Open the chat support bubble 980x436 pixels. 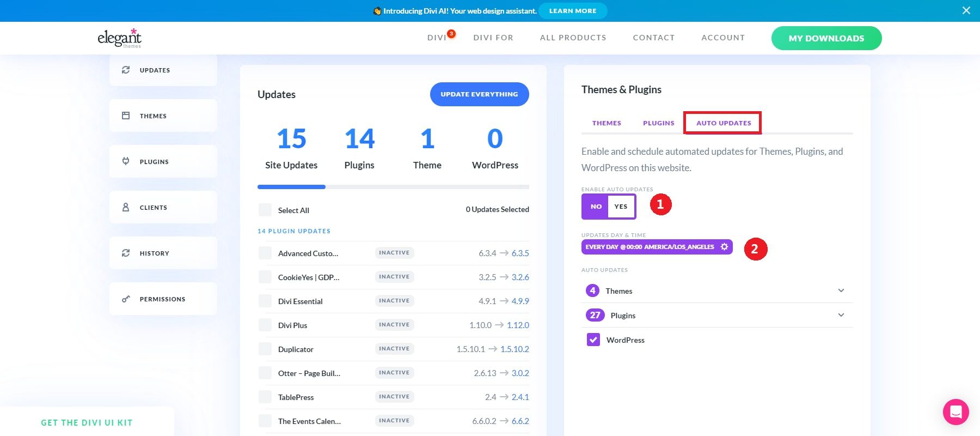click(955, 412)
